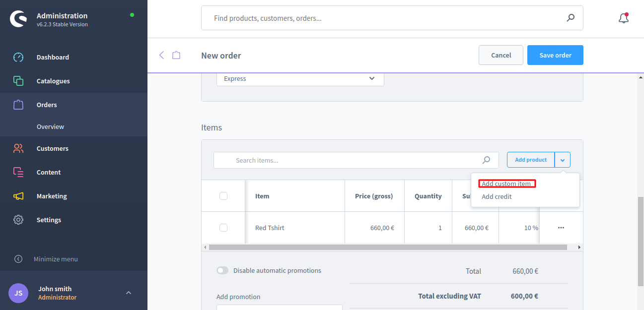The width and height of the screenshot is (644, 310).
Task: Click the Add product dropdown arrow
Action: [x=563, y=160]
